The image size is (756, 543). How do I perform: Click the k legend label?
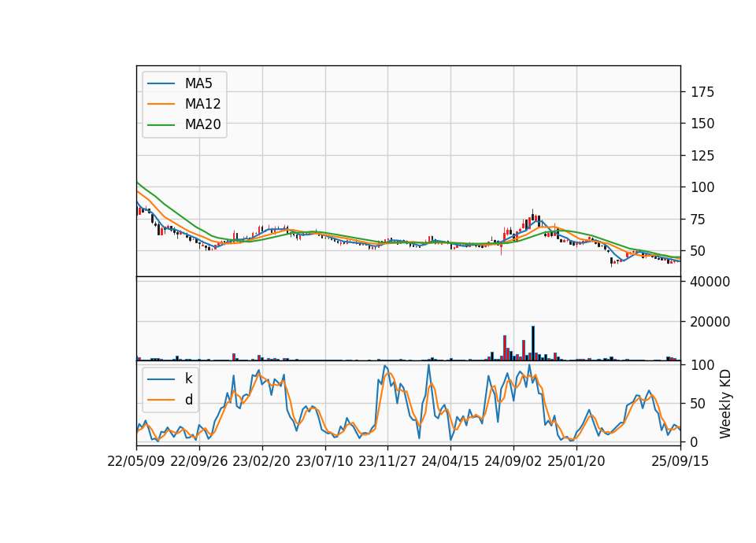click(188, 379)
